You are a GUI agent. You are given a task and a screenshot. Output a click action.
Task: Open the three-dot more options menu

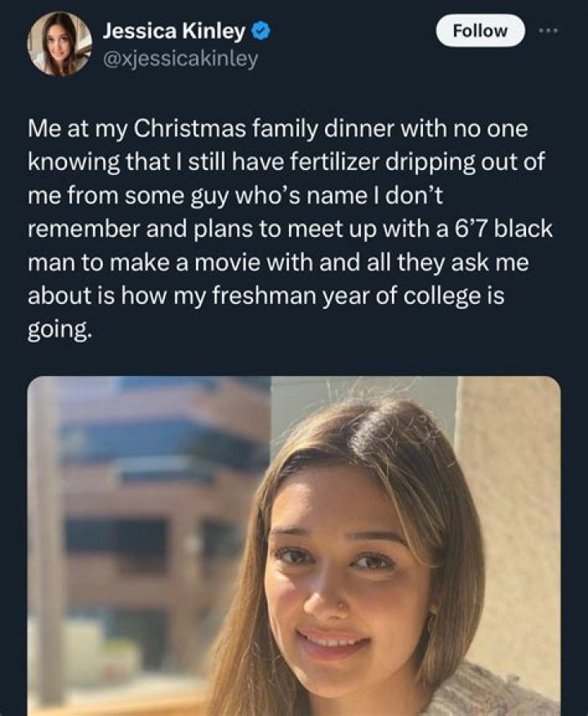pyautogui.click(x=545, y=30)
